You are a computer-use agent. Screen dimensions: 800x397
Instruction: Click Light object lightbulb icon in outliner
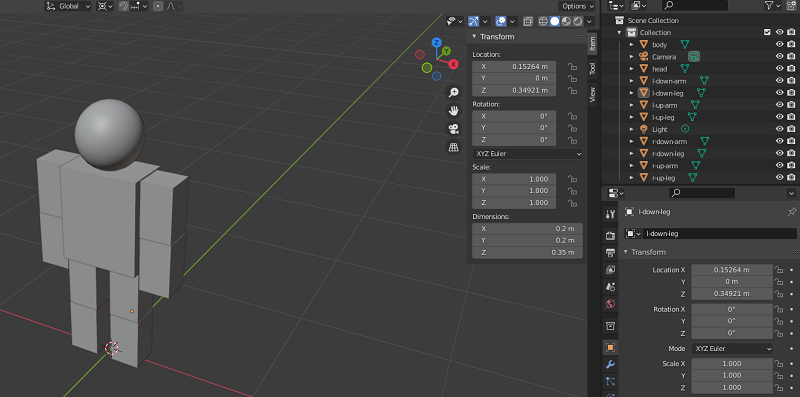coord(643,129)
